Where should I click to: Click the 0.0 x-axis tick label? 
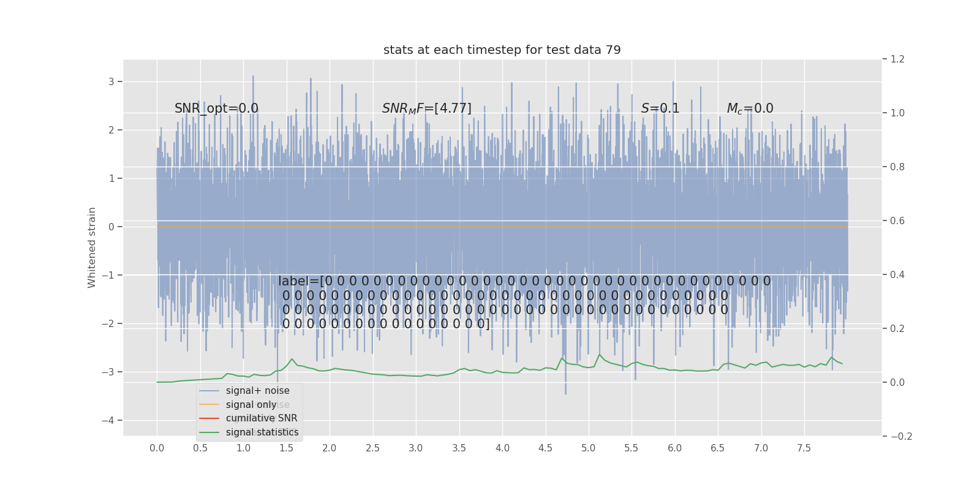(x=157, y=448)
